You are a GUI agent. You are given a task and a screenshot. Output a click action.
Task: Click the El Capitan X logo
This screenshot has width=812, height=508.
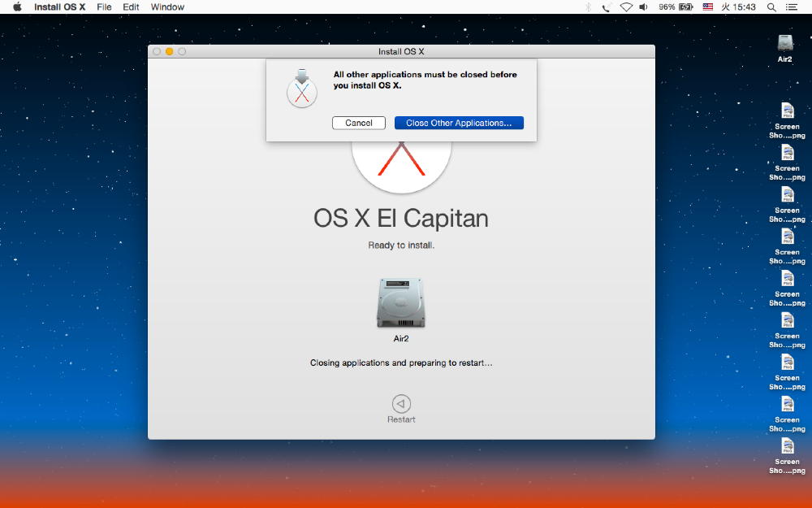(401, 166)
